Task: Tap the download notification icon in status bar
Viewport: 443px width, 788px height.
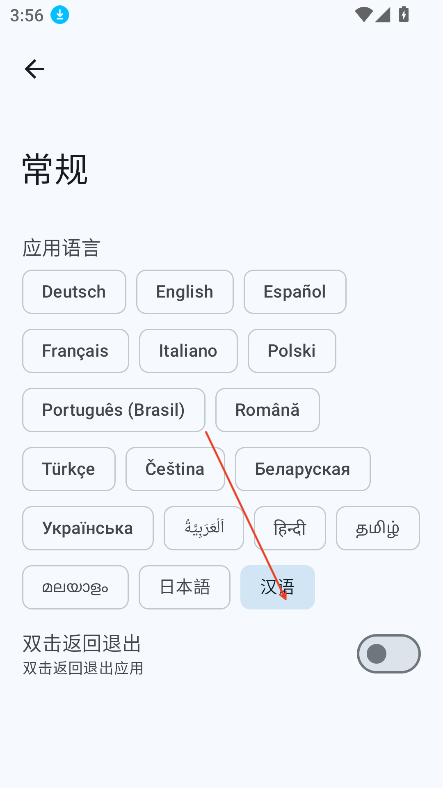Action: point(60,15)
